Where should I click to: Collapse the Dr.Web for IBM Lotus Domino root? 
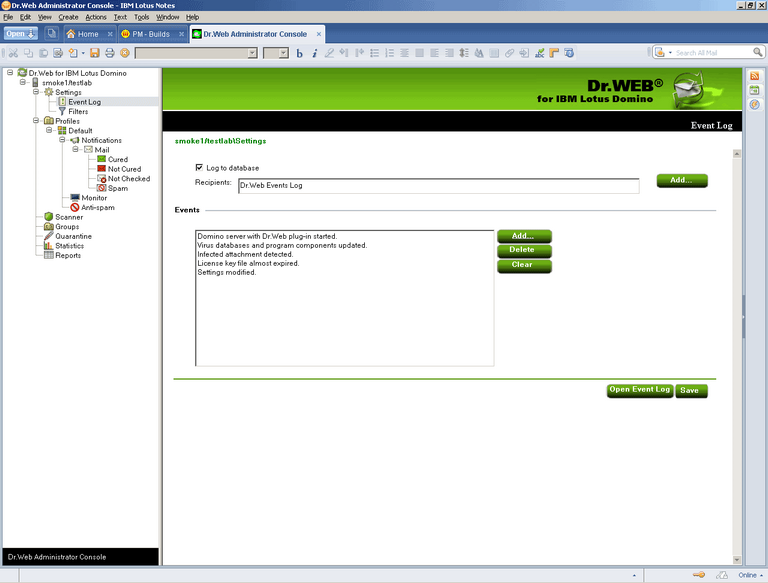pyautogui.click(x=10, y=73)
